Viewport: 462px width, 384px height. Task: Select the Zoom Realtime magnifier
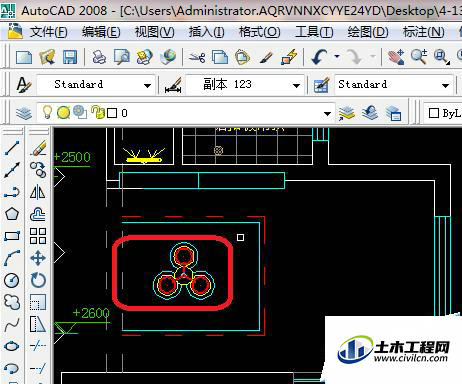click(x=419, y=57)
